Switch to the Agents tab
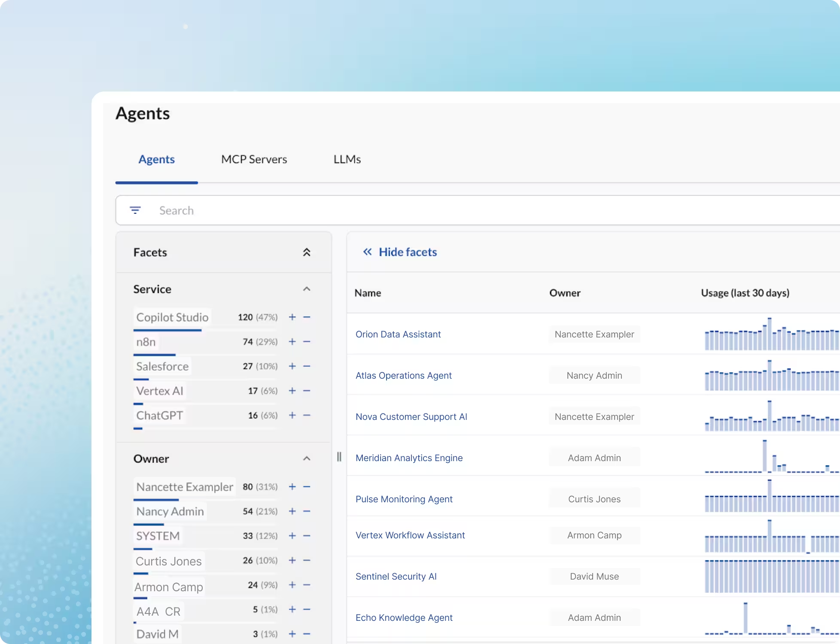 click(156, 159)
